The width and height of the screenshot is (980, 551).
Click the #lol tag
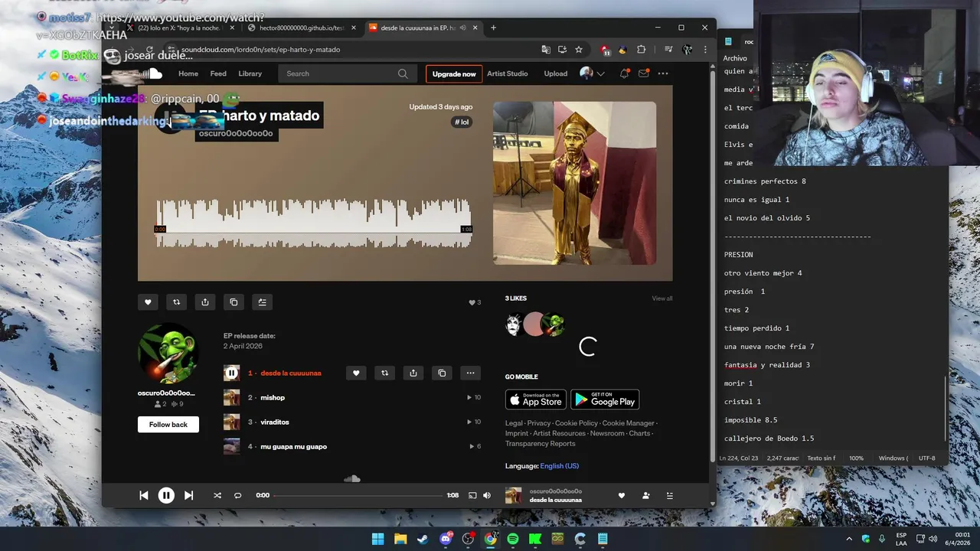click(x=462, y=122)
